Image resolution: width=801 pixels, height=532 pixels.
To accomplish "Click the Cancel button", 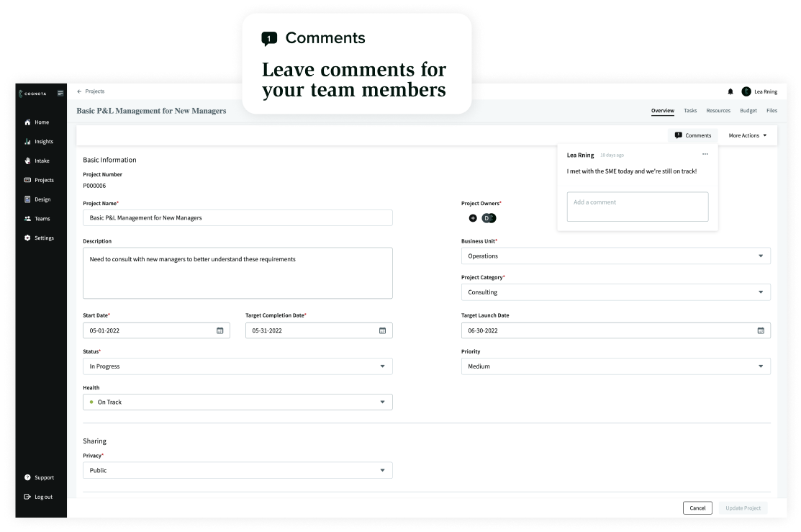I will click(697, 508).
